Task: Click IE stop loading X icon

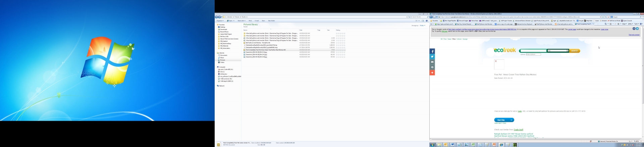Action: 608,17
